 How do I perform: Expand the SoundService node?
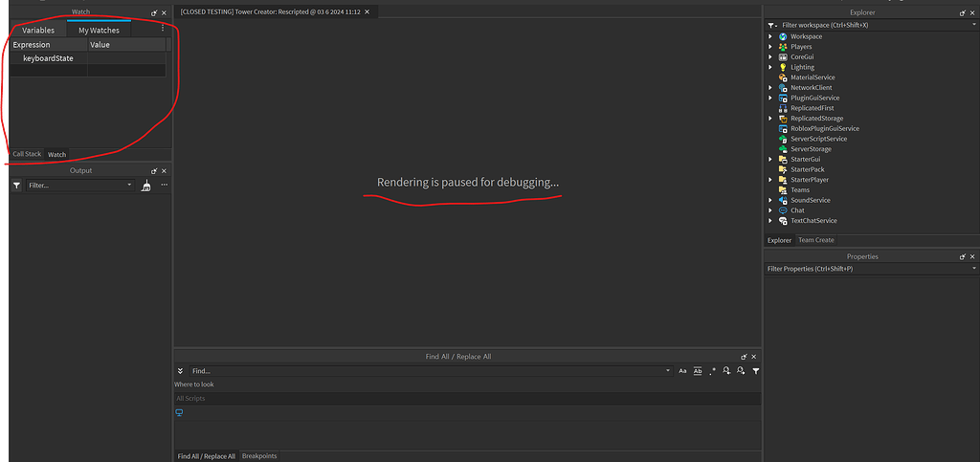pyautogui.click(x=770, y=201)
